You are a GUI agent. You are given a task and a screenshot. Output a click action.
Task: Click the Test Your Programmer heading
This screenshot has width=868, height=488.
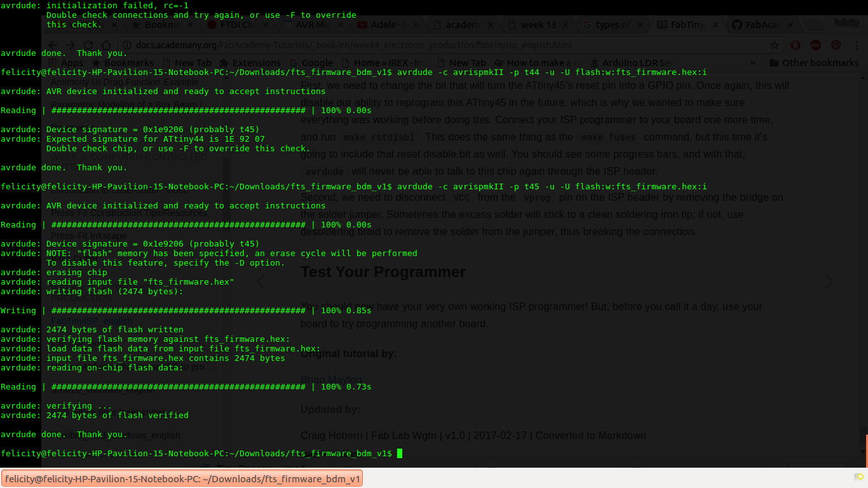click(383, 272)
